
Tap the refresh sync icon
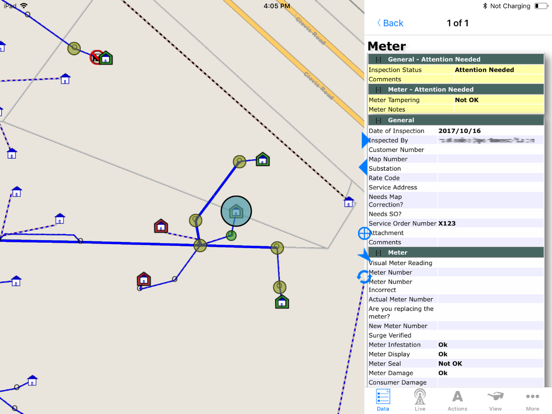pyautogui.click(x=364, y=277)
